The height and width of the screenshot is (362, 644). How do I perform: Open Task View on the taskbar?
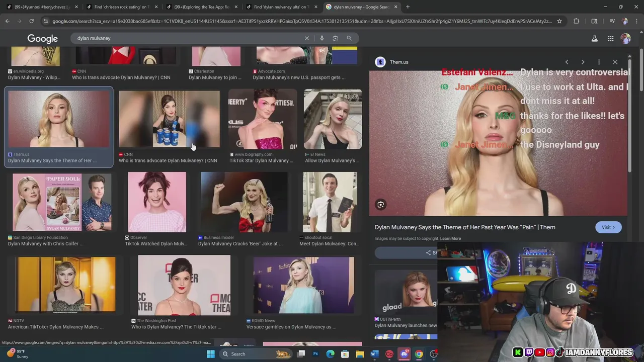[x=301, y=354]
